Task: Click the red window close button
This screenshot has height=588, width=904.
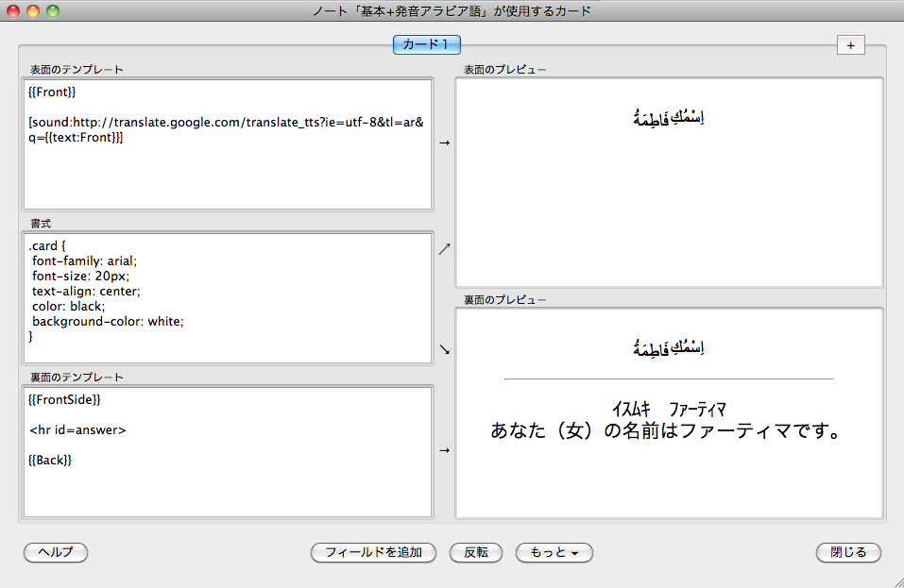Action: tap(13, 11)
